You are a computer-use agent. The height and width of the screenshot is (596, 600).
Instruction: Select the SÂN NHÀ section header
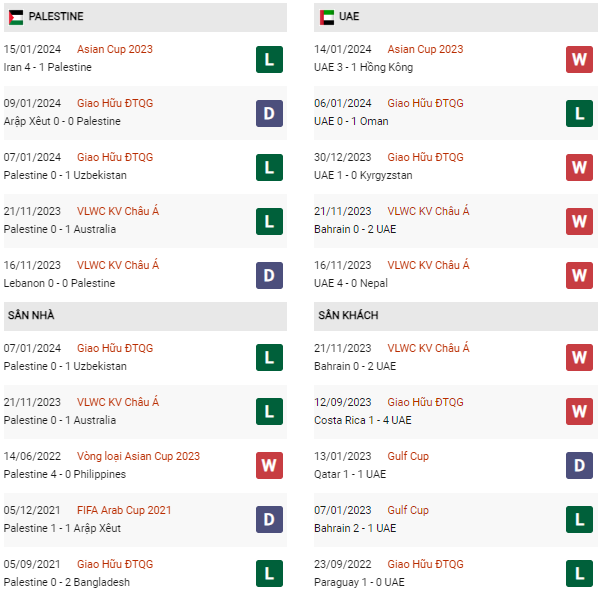tap(31, 316)
